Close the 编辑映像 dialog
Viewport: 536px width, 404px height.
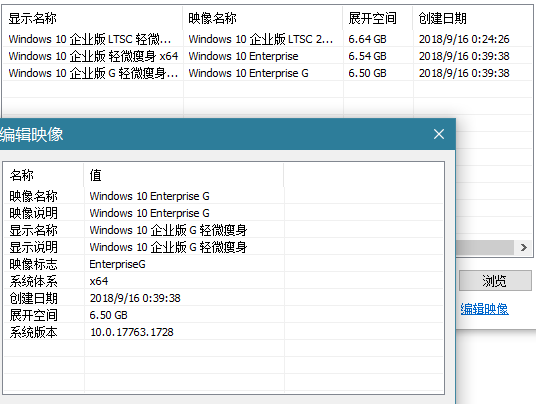439,134
